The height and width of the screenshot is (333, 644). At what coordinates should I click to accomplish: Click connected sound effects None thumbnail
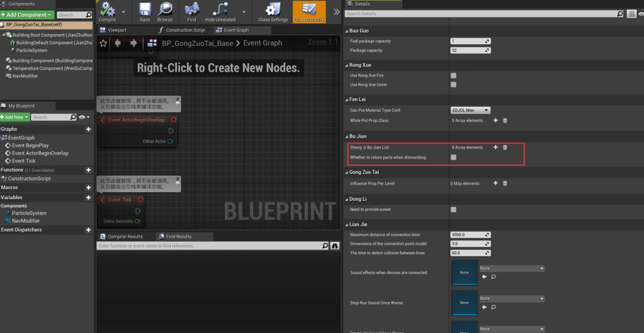pos(464,273)
